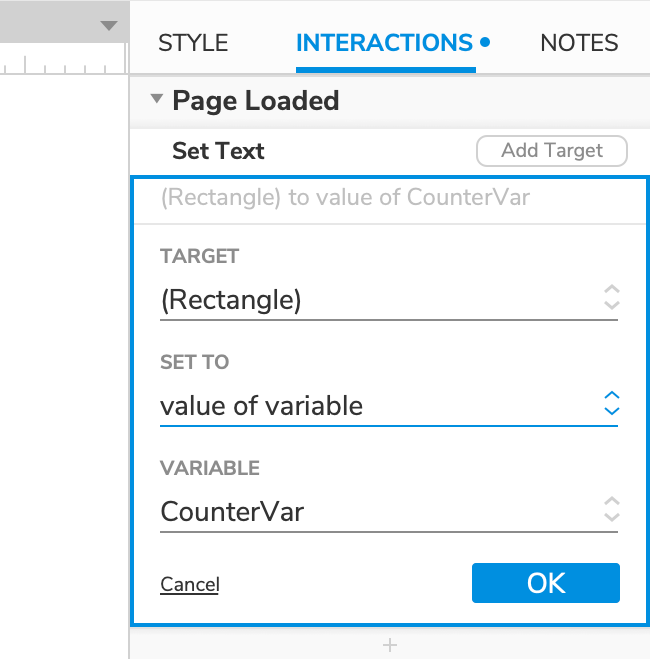The width and height of the screenshot is (650, 659).
Task: Select the Page Loaded event header
Action: pos(255,101)
